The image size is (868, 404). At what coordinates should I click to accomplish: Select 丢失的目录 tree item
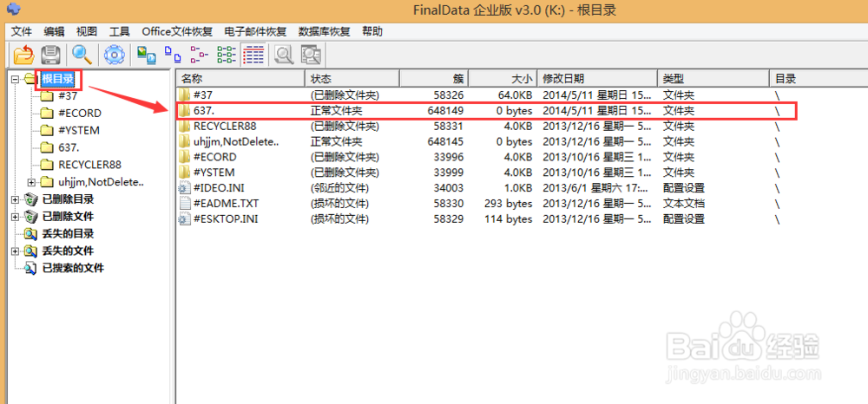point(68,234)
